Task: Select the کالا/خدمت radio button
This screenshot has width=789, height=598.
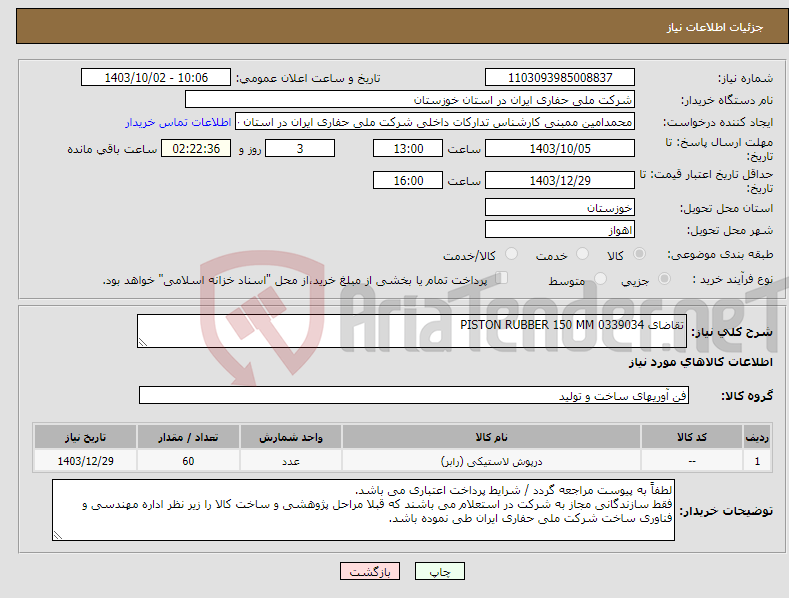Action: (x=511, y=254)
